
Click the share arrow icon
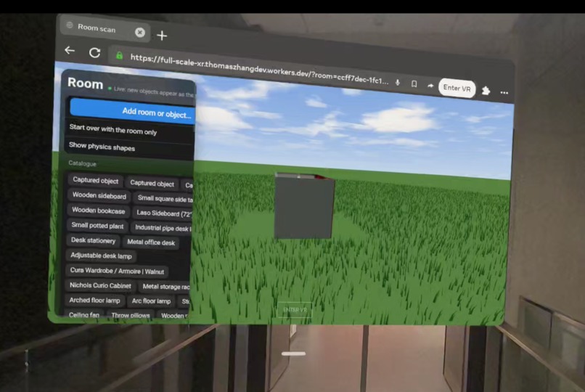(x=430, y=86)
